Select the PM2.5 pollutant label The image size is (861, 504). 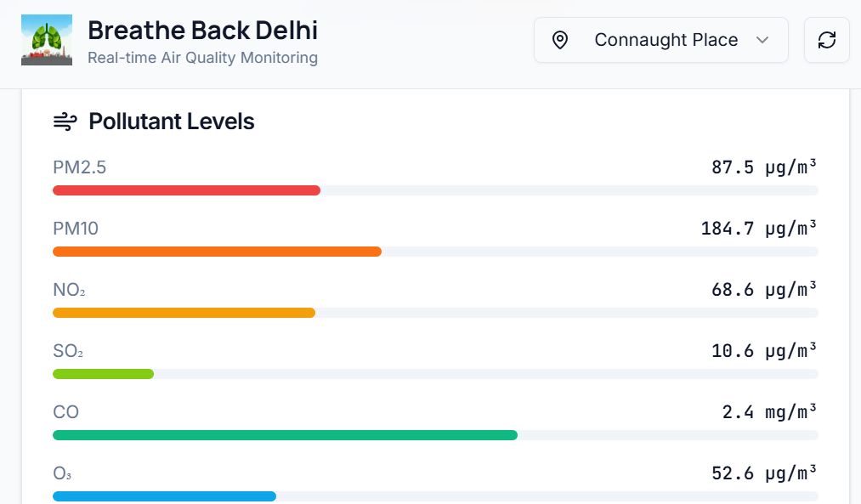point(80,167)
